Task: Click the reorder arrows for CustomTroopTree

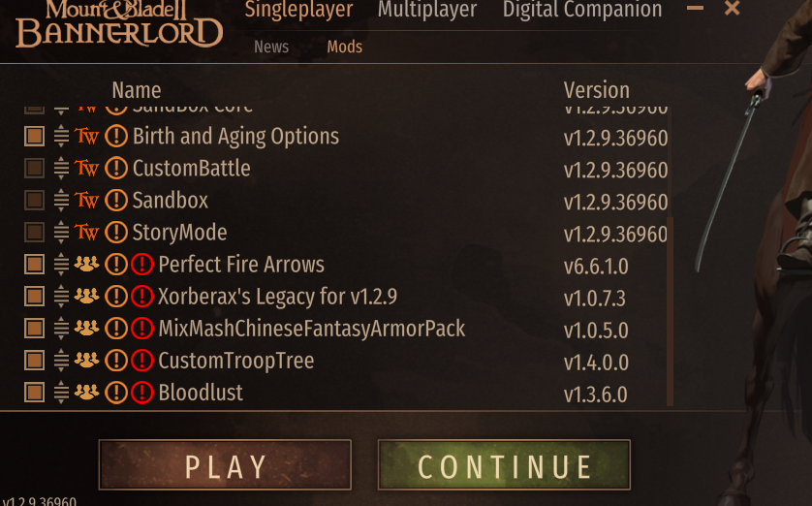Action: 61,361
